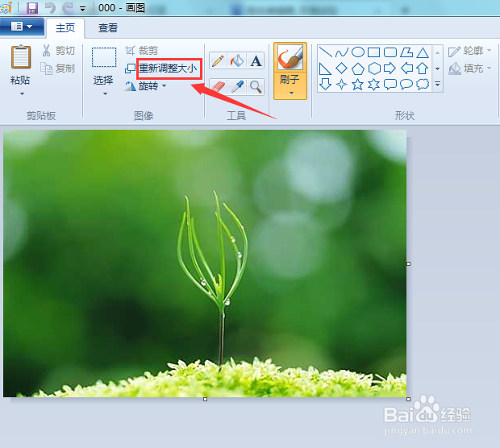Select the Up arrow shape
Screen dimensions: 500x448
[423, 68]
